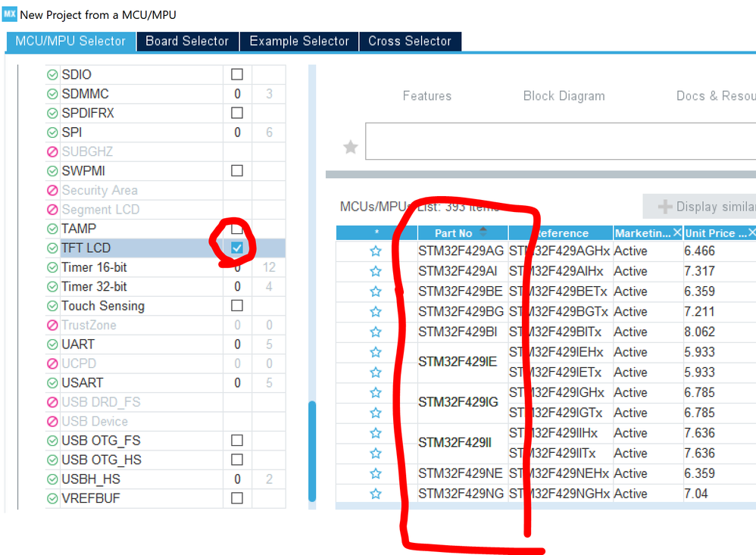Select the STM32F429NGHx reference cell
Image resolution: width=756 pixels, height=555 pixels.
pyautogui.click(x=561, y=494)
